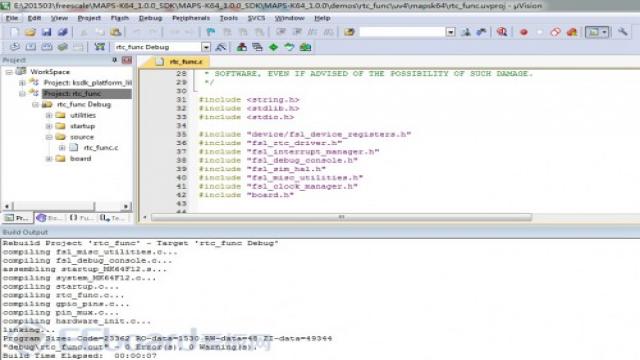Launch the Pack Installer icon
Viewport: 640px width, 360px height.
click(x=305, y=47)
